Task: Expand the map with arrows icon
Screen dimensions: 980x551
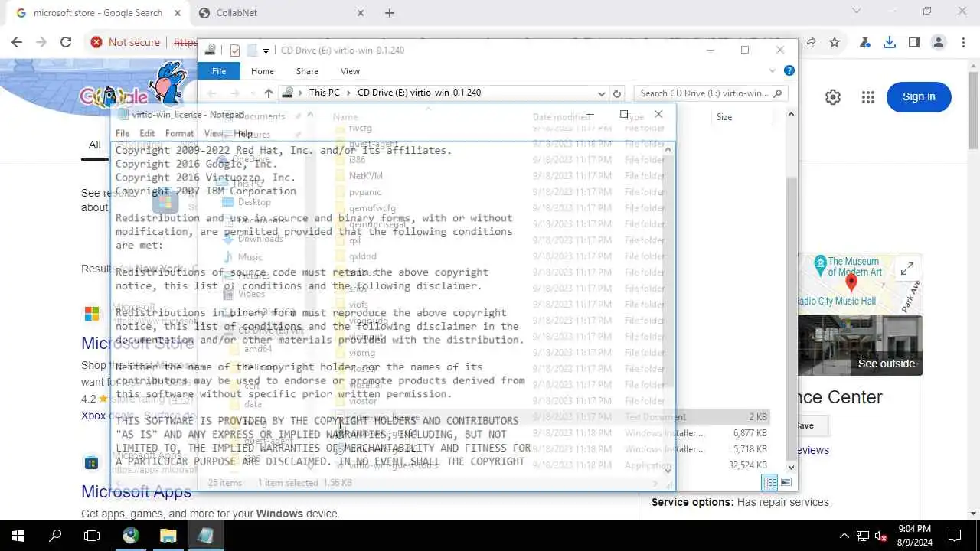Action: [x=907, y=269]
